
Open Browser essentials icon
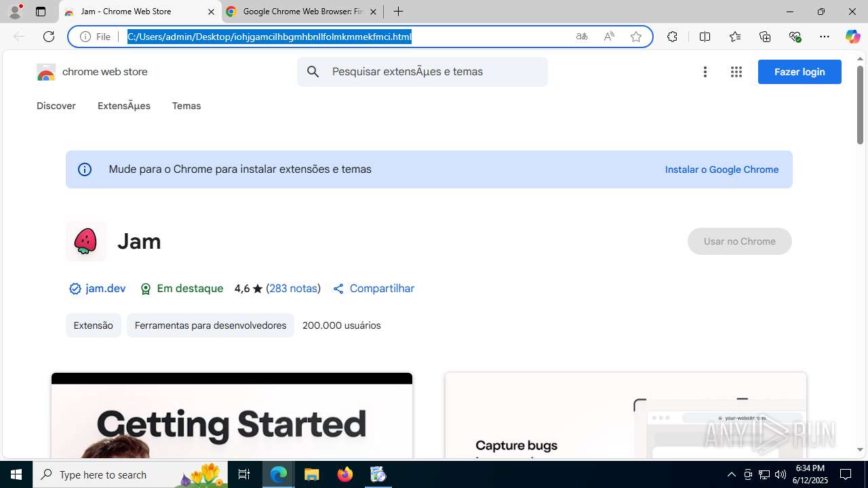pyautogui.click(x=795, y=37)
